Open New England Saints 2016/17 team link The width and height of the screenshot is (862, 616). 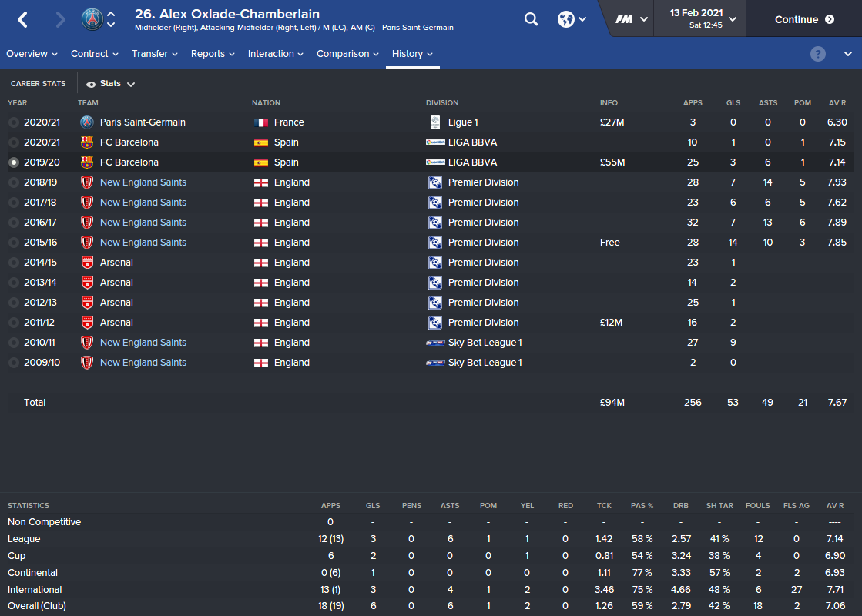click(x=143, y=223)
